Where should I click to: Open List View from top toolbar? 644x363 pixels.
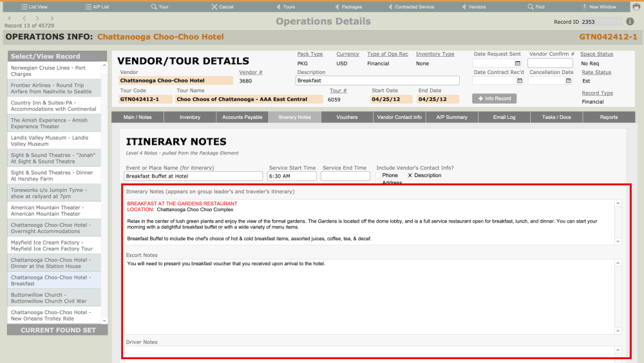34,7
